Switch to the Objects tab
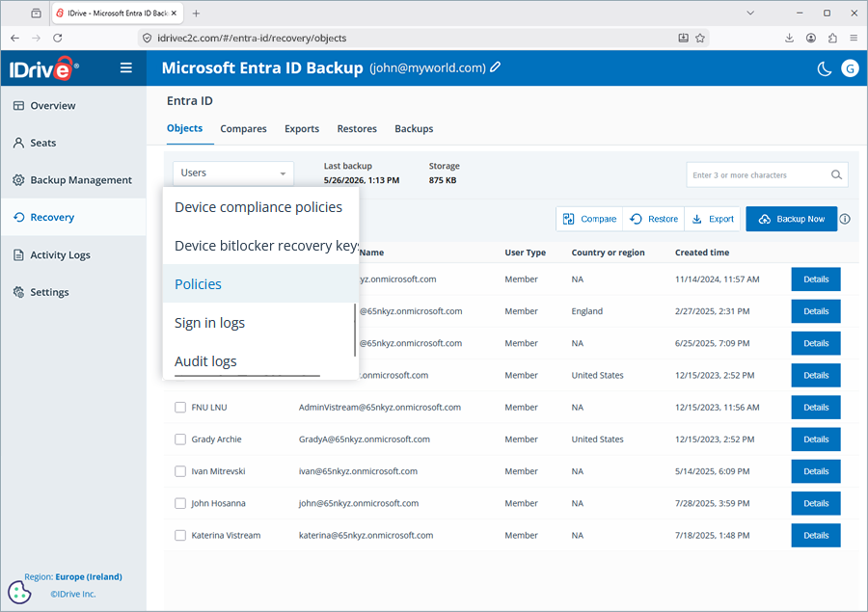Image resolution: width=868 pixels, height=612 pixels. [184, 128]
